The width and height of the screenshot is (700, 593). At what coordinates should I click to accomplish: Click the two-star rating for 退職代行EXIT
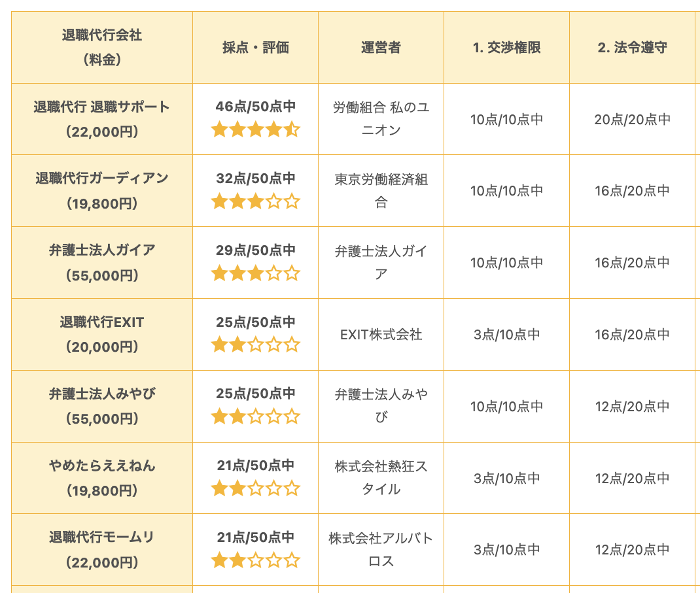[x=255, y=345]
